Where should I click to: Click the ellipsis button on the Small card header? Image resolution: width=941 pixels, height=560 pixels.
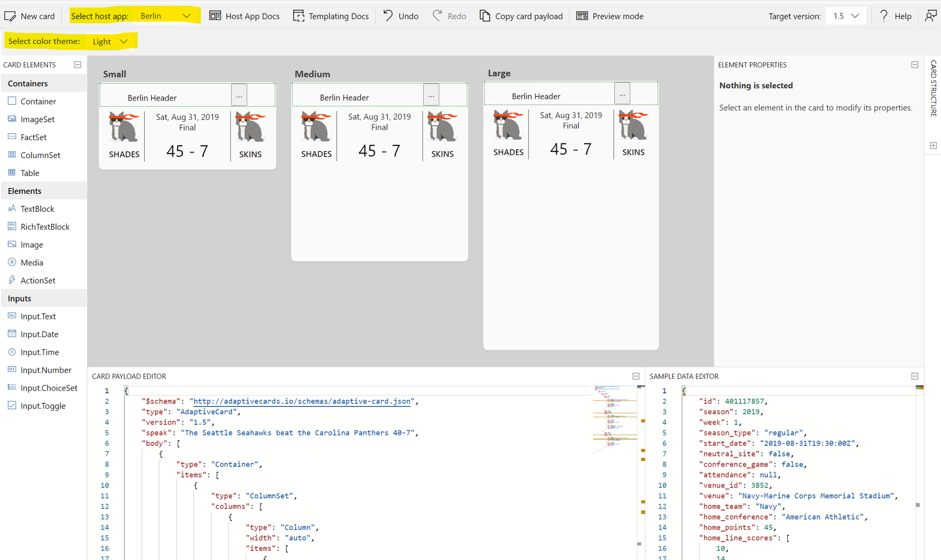pos(239,95)
